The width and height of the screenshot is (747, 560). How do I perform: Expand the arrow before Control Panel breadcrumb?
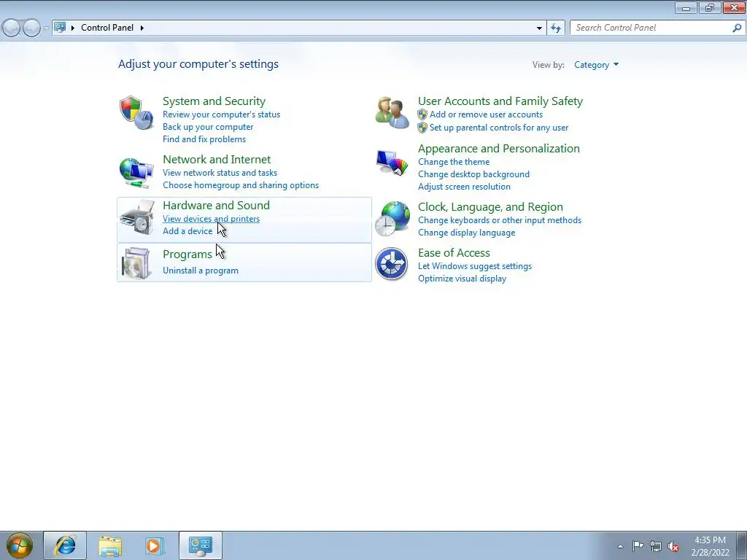tap(73, 28)
